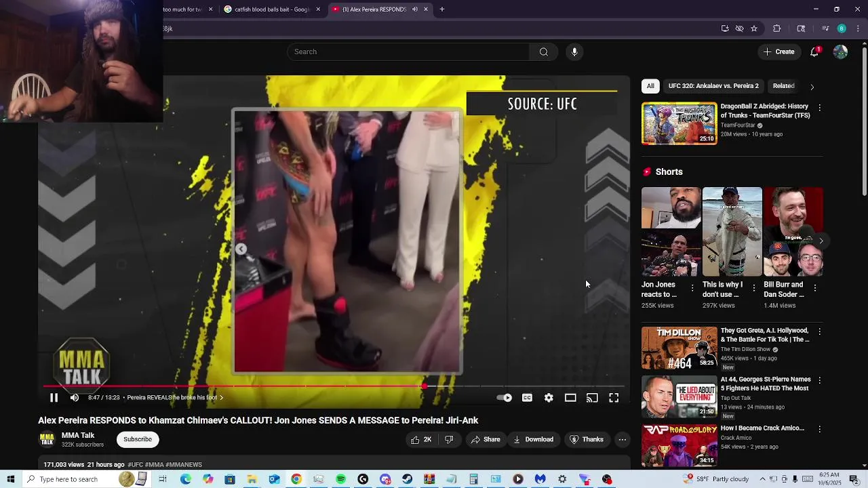Open DragonBall Z Abridged video thumbnail
The width and height of the screenshot is (868, 488).
click(x=679, y=123)
